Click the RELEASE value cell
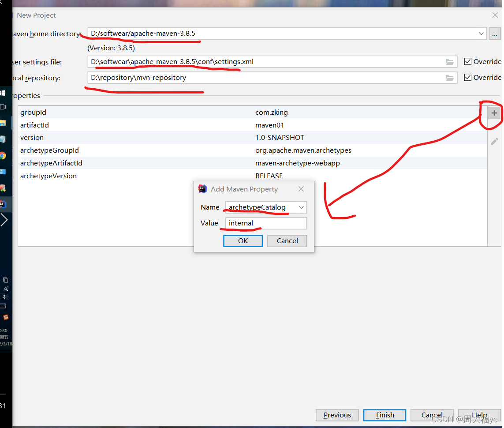Screen dimensions: 504x428 pos(269,176)
